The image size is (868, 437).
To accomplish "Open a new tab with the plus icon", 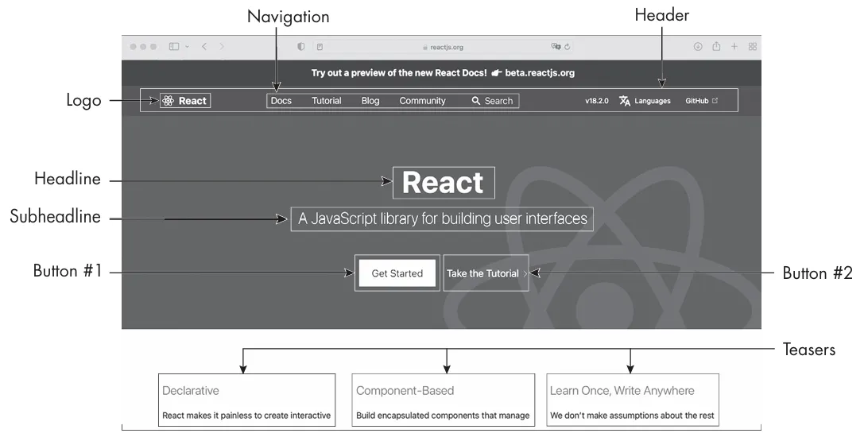I will (734, 47).
